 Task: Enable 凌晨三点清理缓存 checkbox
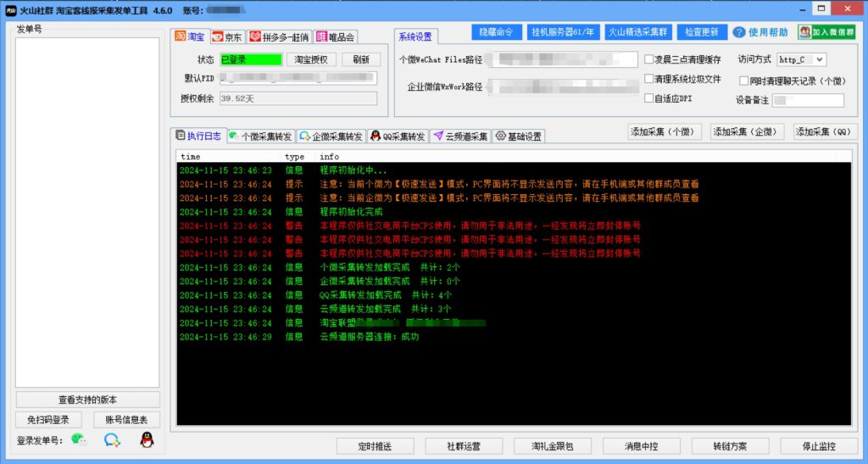click(648, 59)
